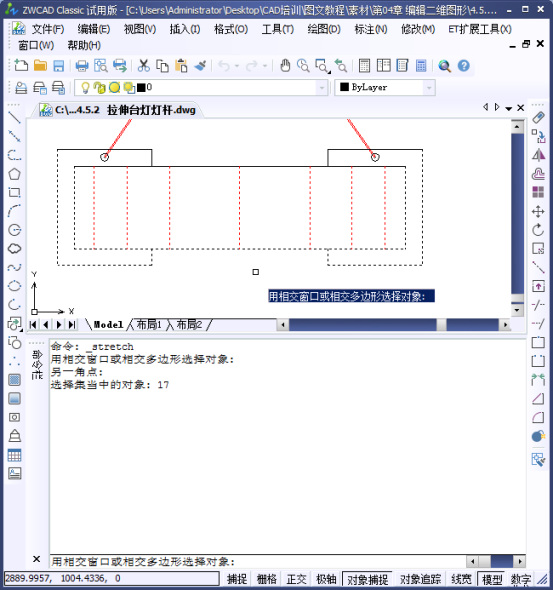
Task: Select the Model tab
Action: (108, 324)
